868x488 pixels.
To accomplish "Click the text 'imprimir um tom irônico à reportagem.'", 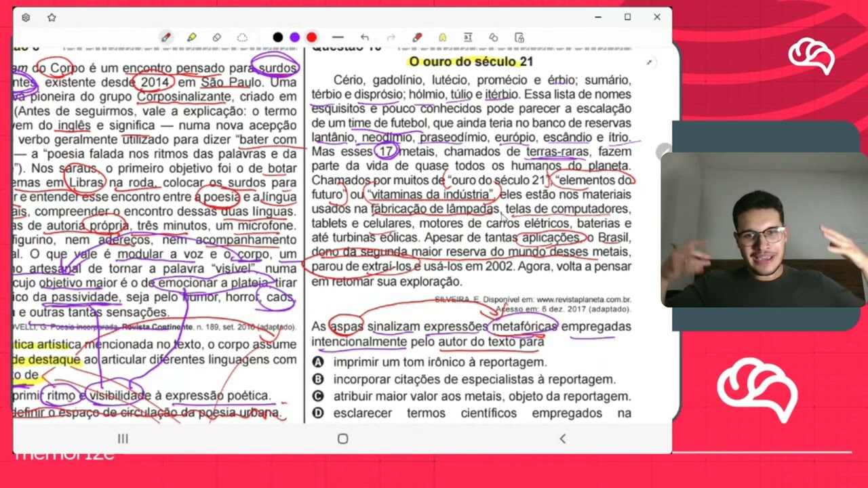I will point(439,363).
